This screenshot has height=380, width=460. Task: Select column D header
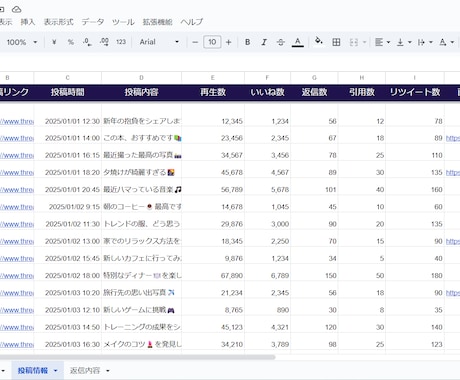[141, 78]
